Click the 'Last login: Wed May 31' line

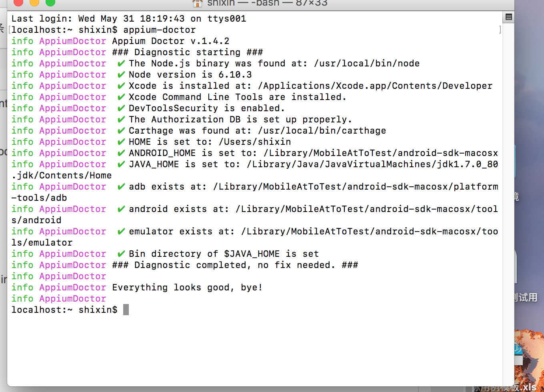pyautogui.click(x=129, y=19)
